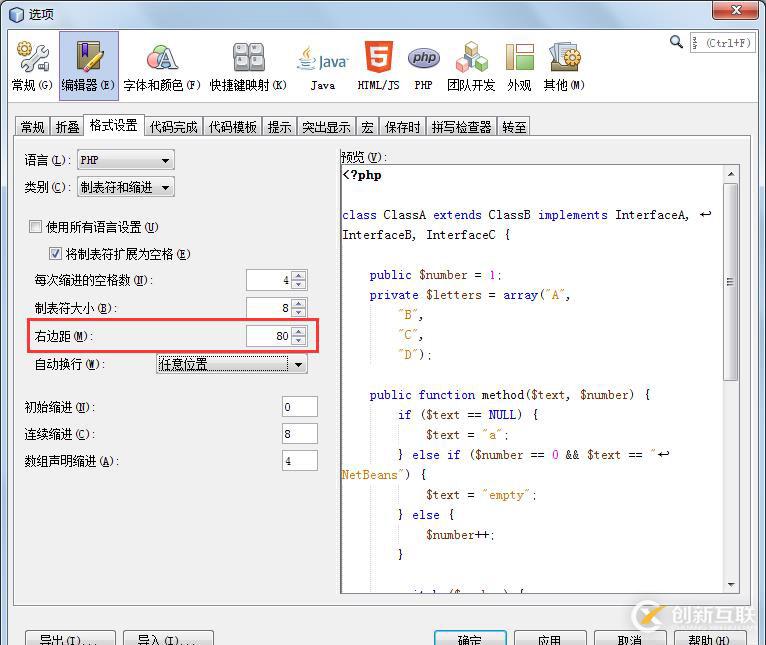The image size is (766, 645).
Task: Close the 选项 dialog window
Action: coord(736,10)
